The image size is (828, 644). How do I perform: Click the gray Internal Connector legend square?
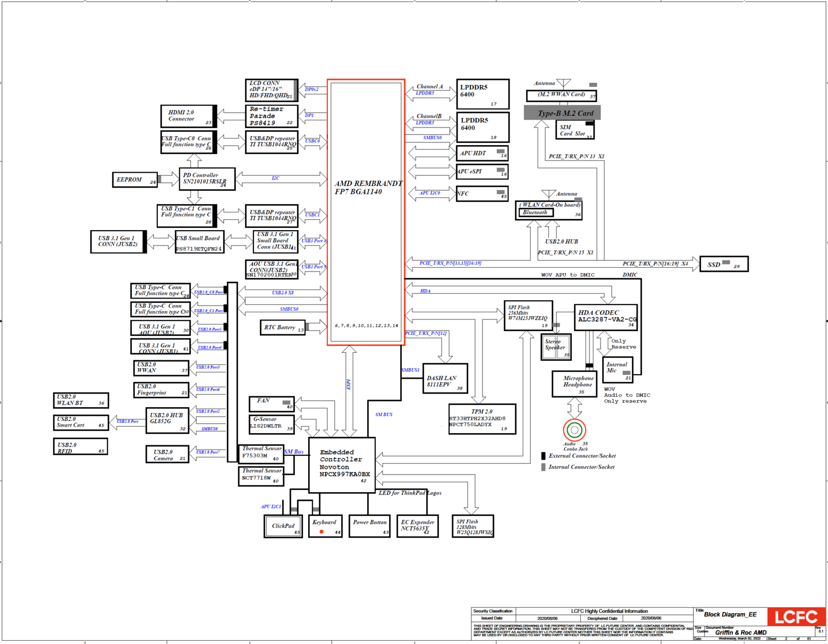(543, 467)
